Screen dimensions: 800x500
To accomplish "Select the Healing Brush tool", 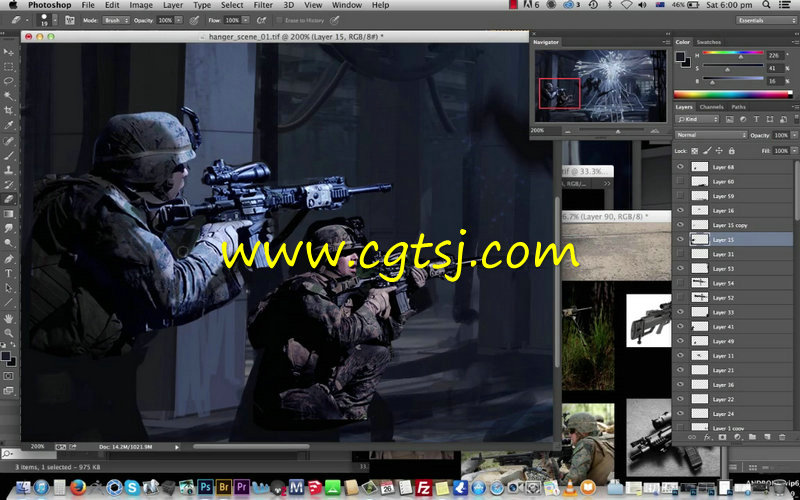I will (x=9, y=140).
